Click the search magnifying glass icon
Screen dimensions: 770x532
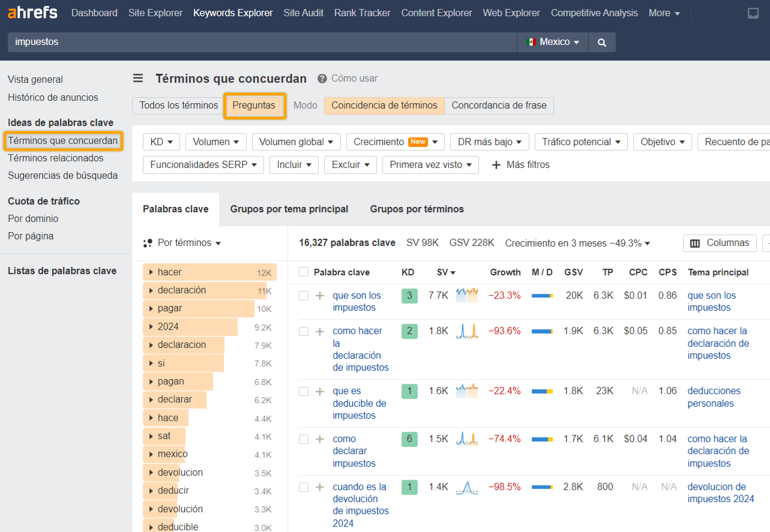601,42
